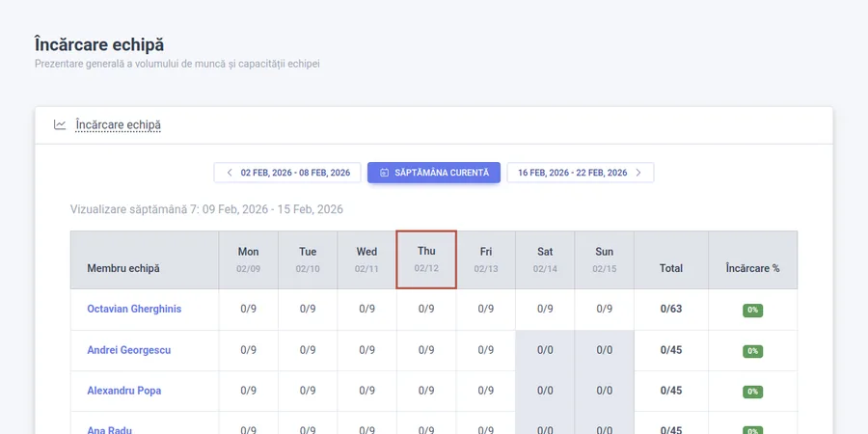Click the main Încărcare echipă page heading

coord(99,44)
